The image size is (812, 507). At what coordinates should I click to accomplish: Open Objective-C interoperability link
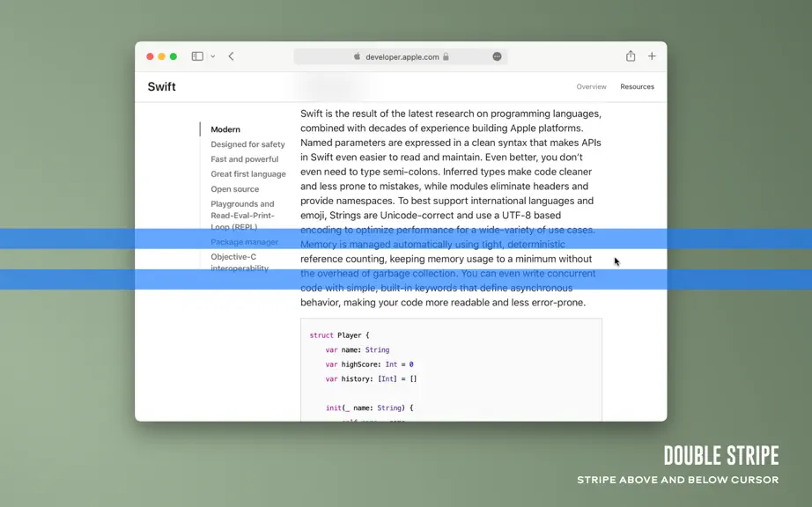[x=240, y=262]
